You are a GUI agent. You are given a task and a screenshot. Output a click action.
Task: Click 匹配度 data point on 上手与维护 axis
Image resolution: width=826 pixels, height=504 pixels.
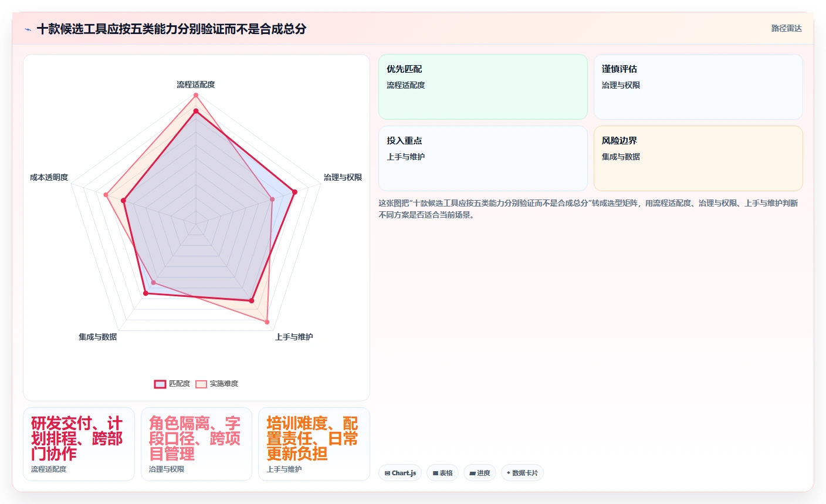click(252, 301)
